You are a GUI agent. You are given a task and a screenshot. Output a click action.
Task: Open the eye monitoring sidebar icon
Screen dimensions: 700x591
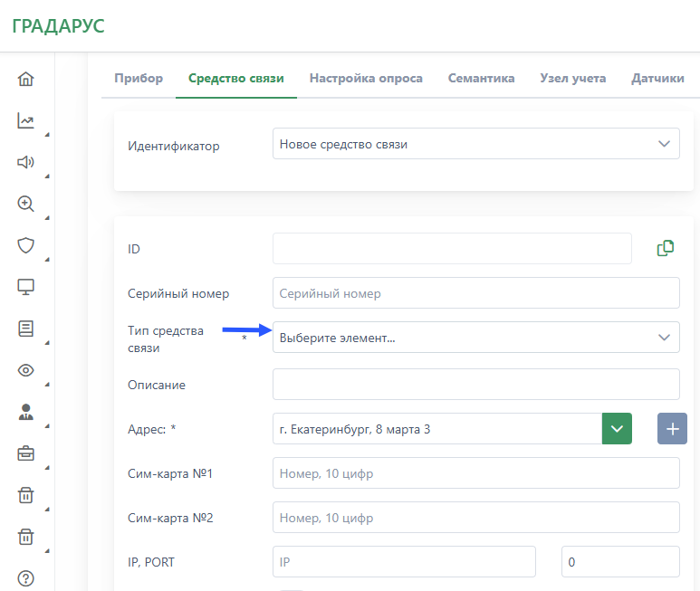coord(26,370)
